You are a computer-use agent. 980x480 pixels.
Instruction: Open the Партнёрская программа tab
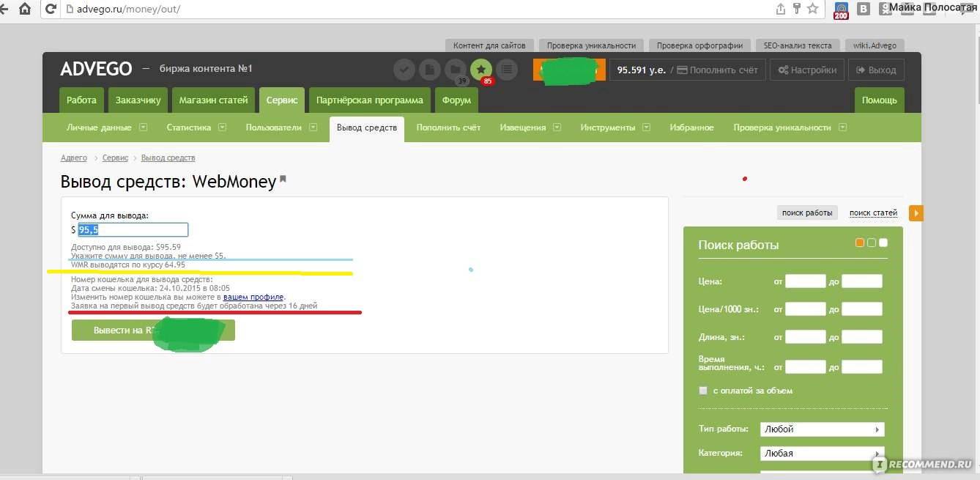370,100
